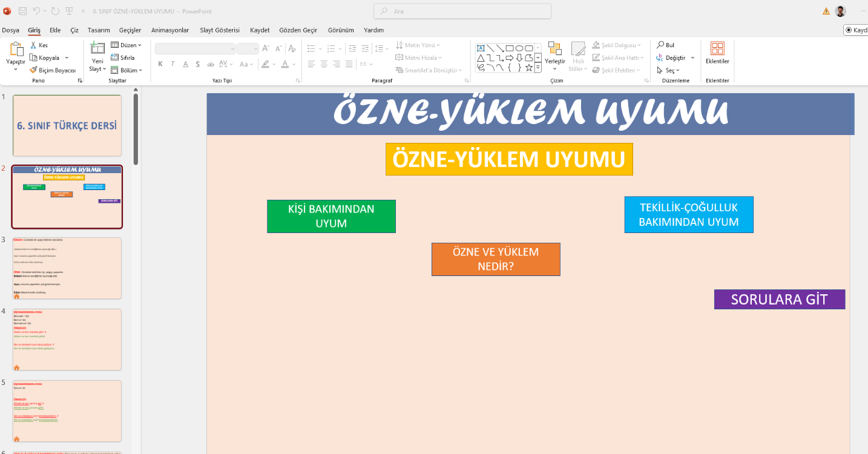Screen dimensions: 868x454
Task: Select the Biçim Boyacısı format painter
Action: pyautogui.click(x=53, y=70)
